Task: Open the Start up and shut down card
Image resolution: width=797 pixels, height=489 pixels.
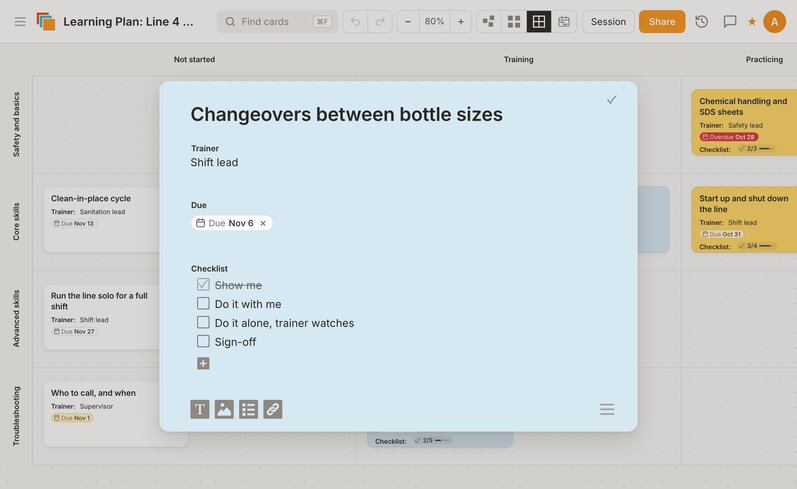Action: click(744, 220)
